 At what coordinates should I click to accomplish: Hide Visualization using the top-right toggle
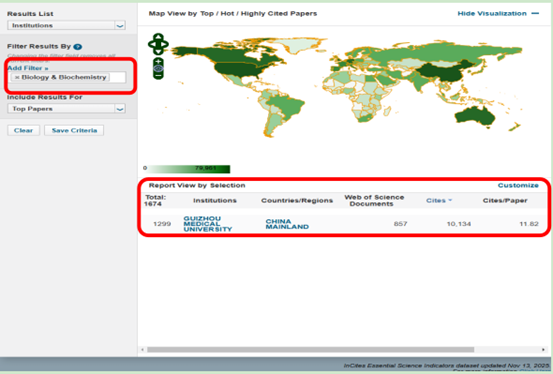tap(498, 13)
